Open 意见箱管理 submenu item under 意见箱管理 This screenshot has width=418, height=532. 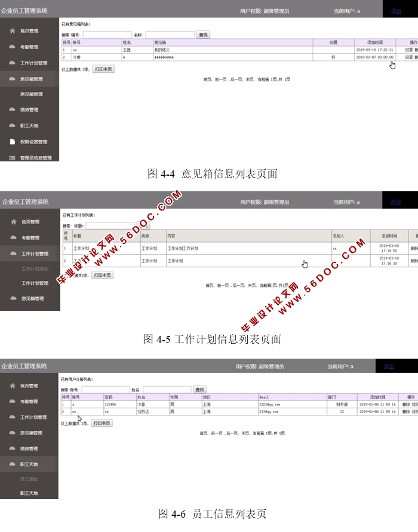coord(31,94)
